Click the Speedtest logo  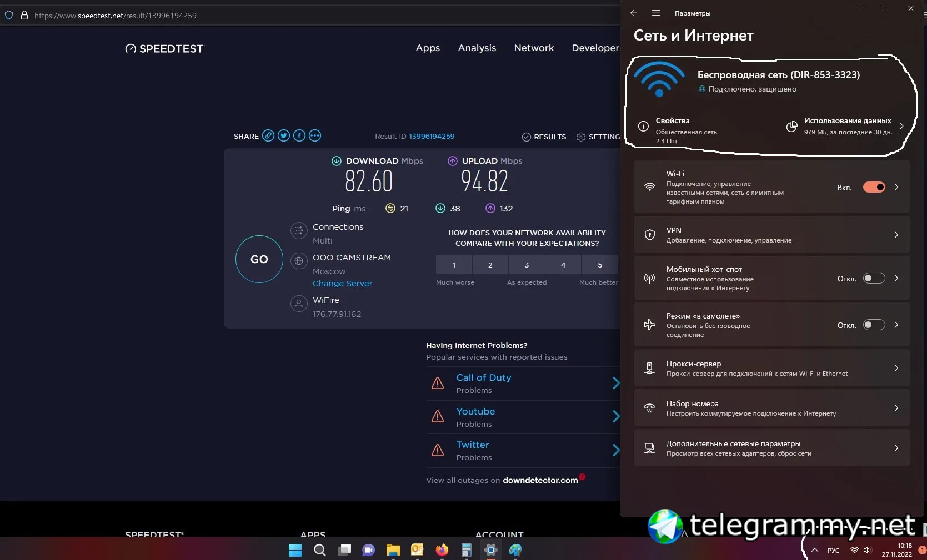coord(164,49)
